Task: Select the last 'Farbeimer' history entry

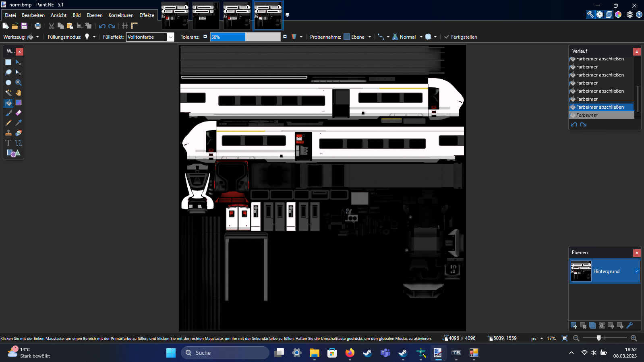Action: click(602, 115)
